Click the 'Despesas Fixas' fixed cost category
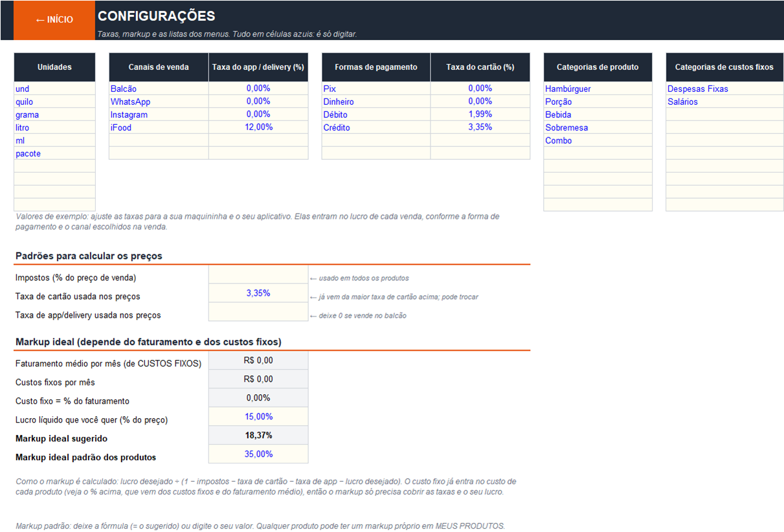784x532 pixels. coord(724,89)
